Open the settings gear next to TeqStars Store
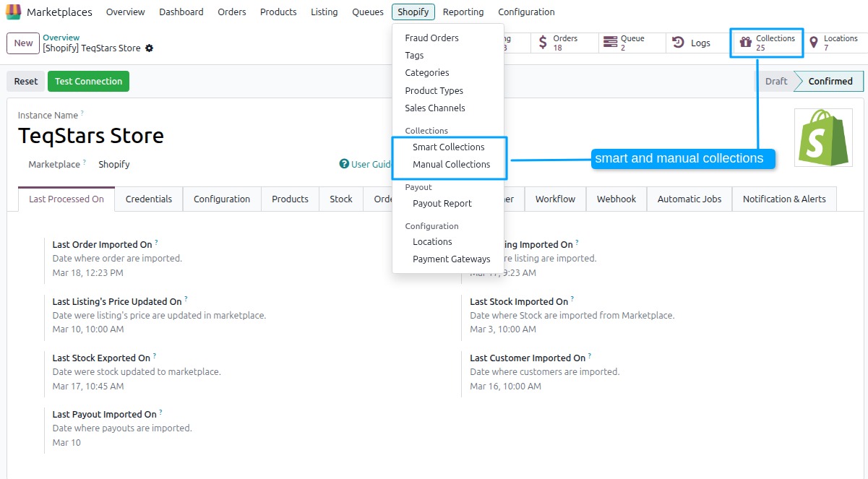This screenshot has width=868, height=479. pos(149,48)
